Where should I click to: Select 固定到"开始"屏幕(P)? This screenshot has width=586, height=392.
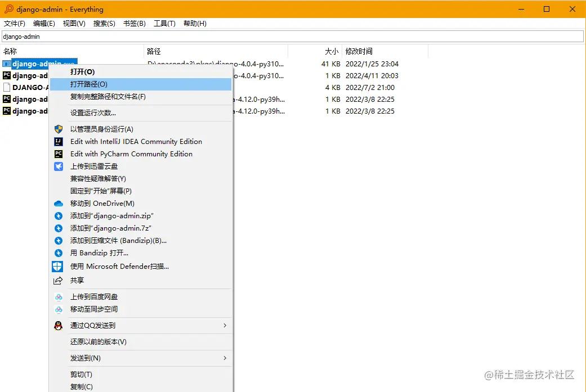point(141,191)
